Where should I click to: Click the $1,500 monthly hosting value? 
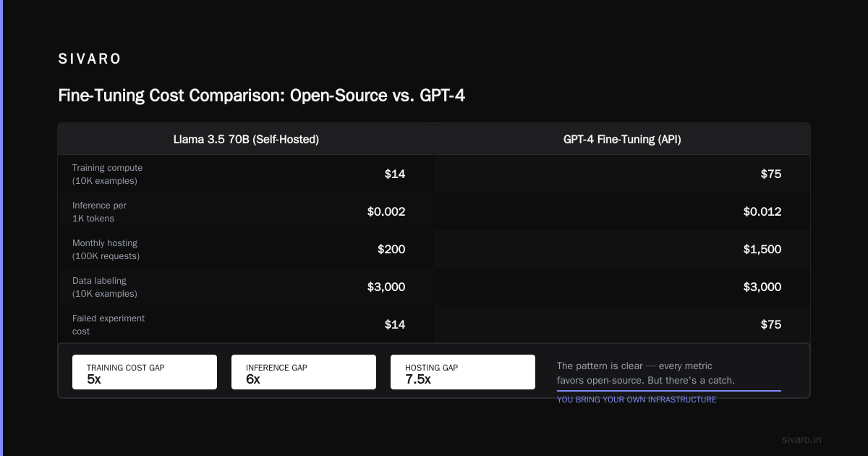[762, 249]
